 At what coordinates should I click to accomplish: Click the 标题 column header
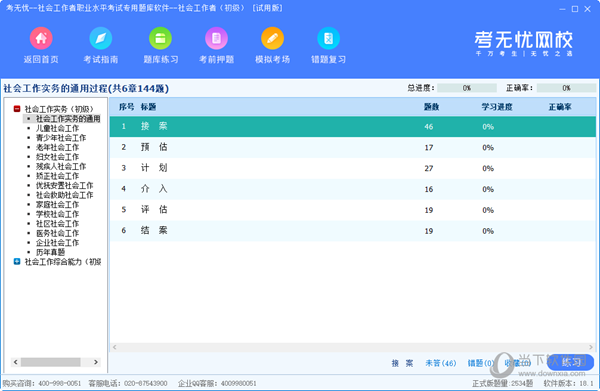148,107
